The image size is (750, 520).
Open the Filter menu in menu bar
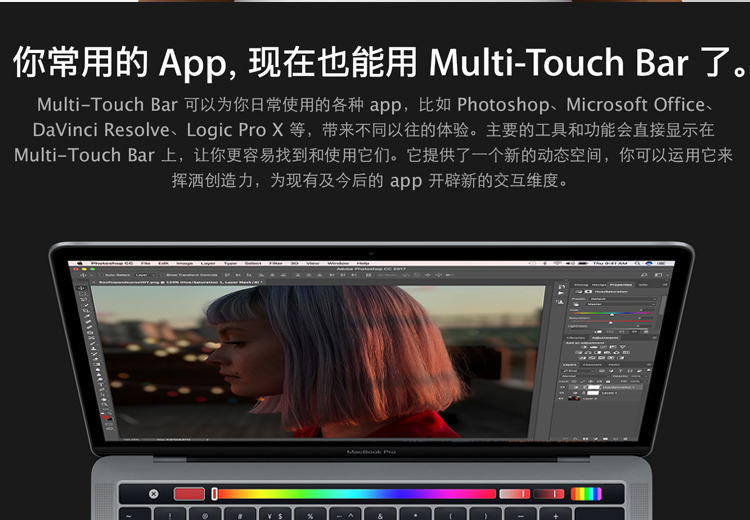275,263
